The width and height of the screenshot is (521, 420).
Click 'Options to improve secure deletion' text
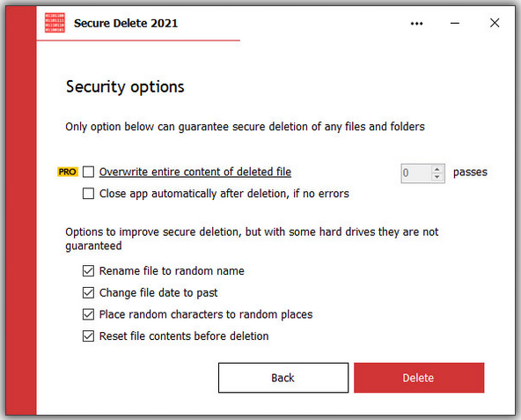(252, 239)
